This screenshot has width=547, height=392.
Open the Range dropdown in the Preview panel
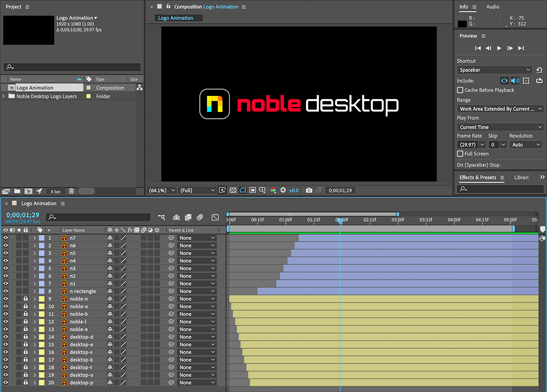pos(500,108)
